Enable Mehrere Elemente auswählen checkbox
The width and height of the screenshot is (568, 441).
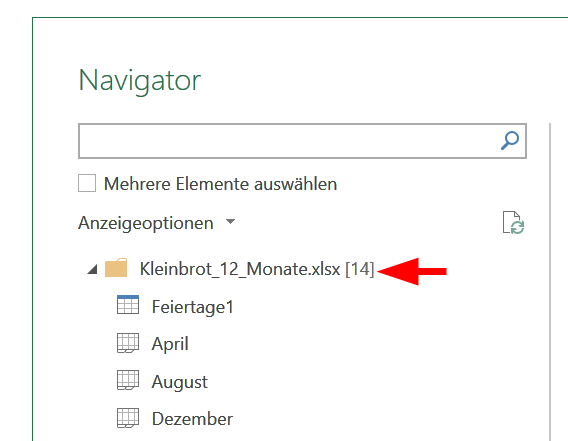(87, 183)
